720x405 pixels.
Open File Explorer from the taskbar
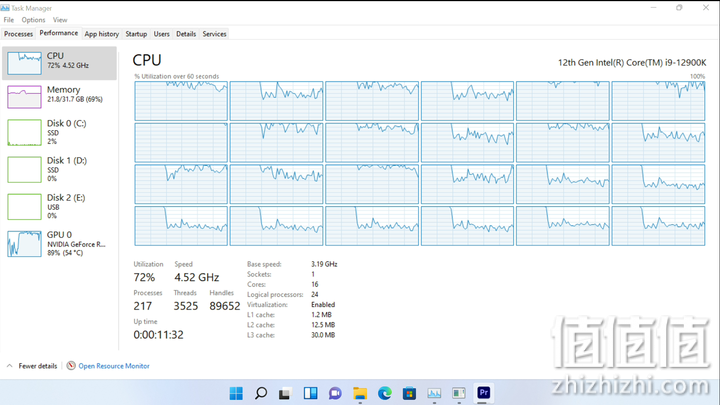[x=360, y=394]
